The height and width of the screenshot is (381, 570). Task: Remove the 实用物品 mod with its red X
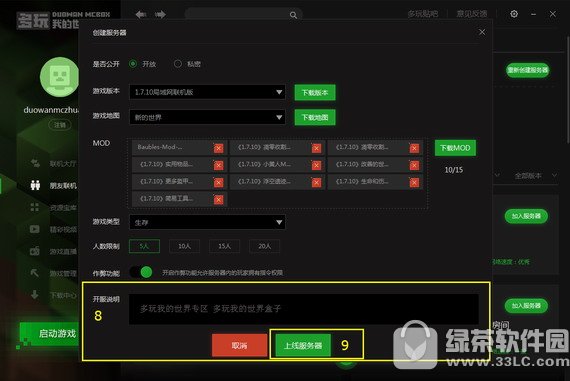click(218, 165)
